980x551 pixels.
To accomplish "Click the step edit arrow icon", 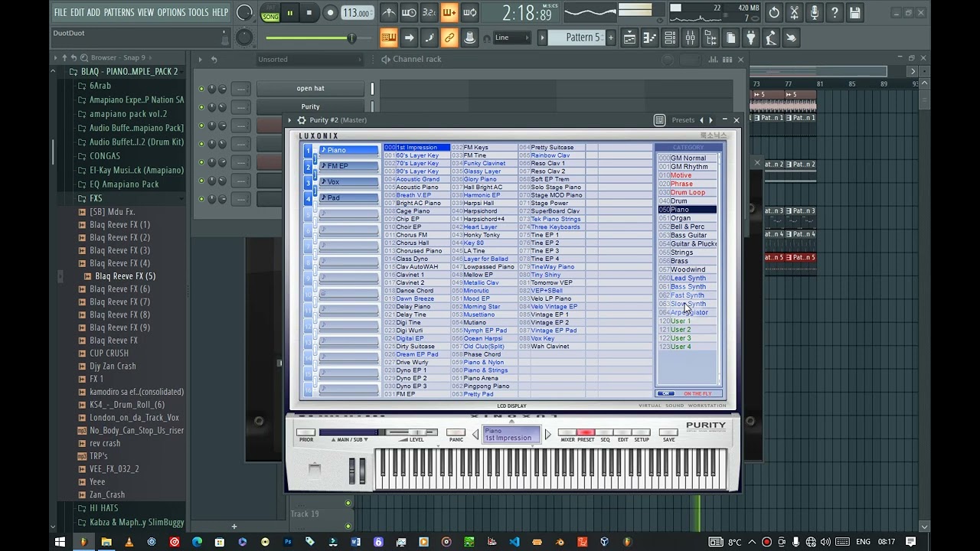I will 409,37.
